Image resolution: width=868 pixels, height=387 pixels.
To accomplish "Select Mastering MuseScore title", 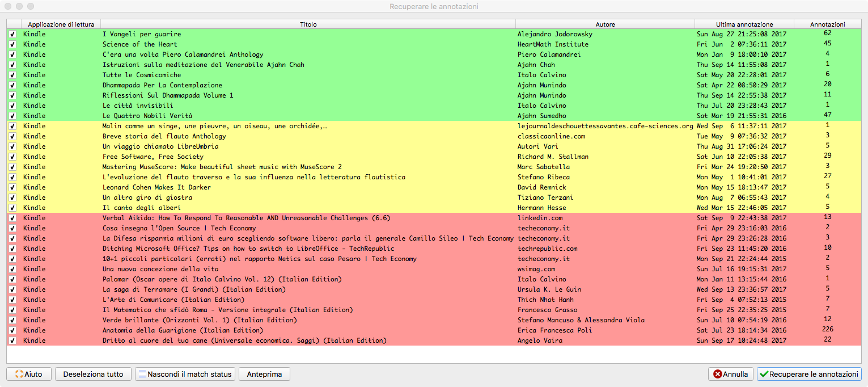I will pyautogui.click(x=222, y=167).
